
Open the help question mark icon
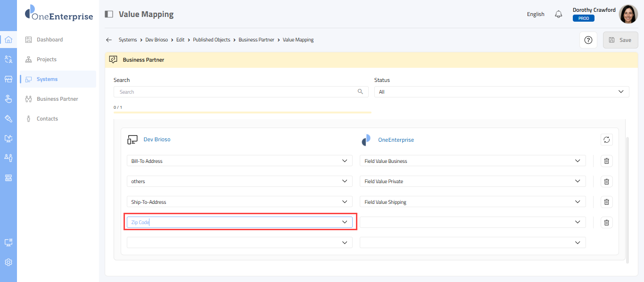pos(588,40)
